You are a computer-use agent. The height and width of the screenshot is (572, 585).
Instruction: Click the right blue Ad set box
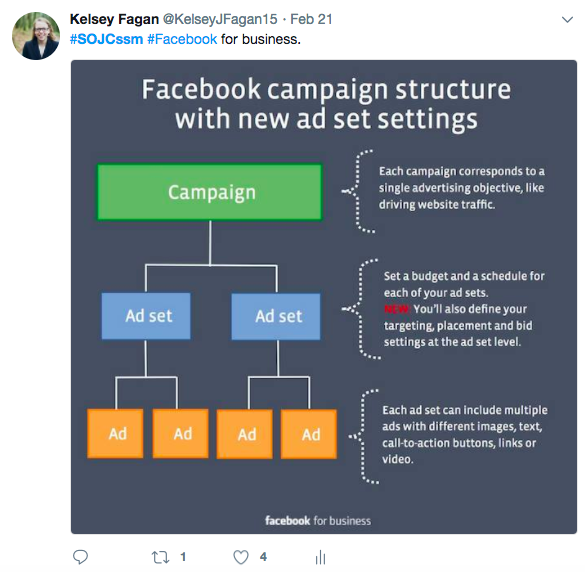pos(276,316)
